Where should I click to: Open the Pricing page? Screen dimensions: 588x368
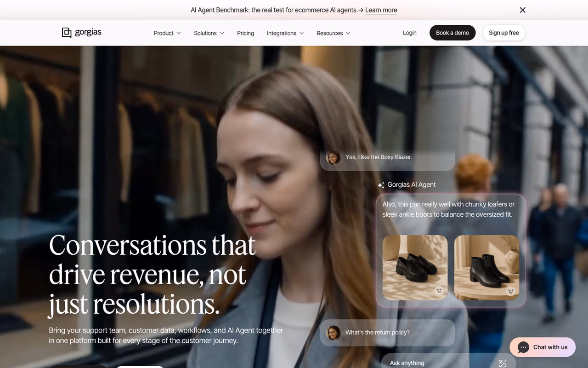tap(245, 33)
